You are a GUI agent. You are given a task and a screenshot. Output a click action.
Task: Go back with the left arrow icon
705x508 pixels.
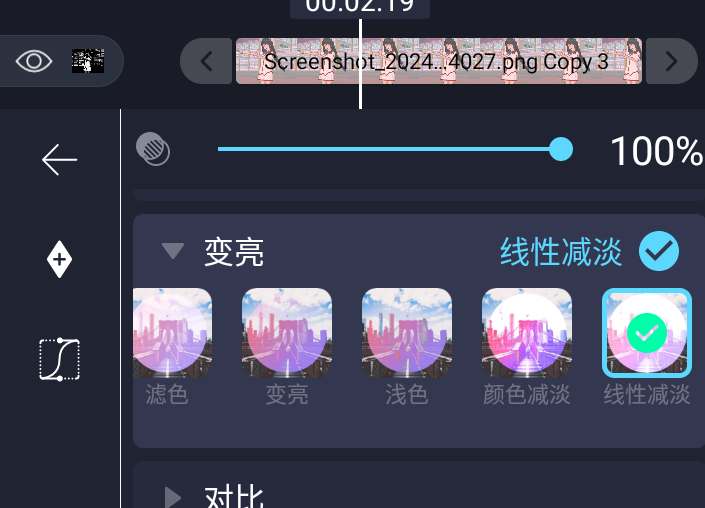click(59, 160)
